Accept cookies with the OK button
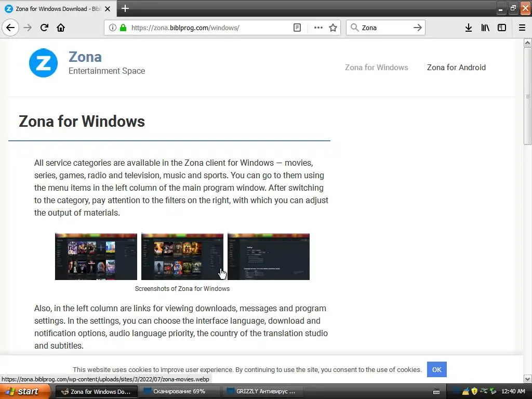Screen dimensions: 532x399 [436, 369]
